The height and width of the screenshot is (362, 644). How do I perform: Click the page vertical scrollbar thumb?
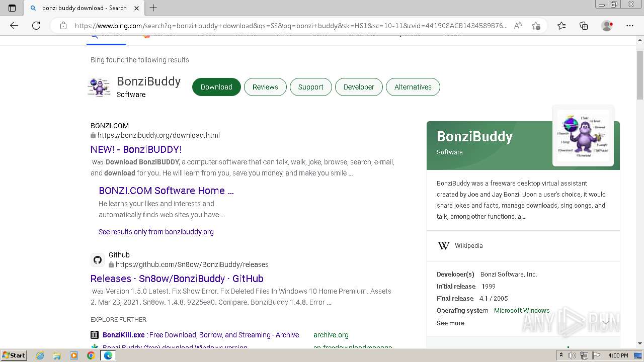point(640,75)
